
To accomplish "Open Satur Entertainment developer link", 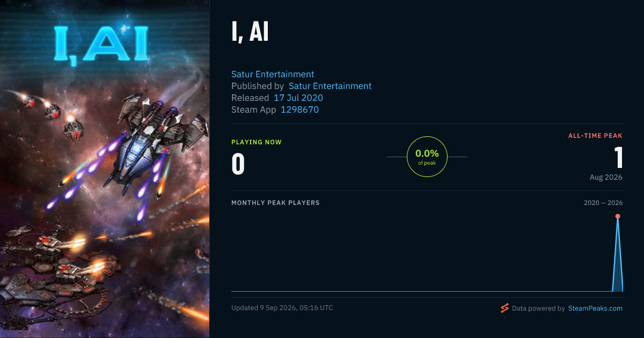I will tap(273, 74).
